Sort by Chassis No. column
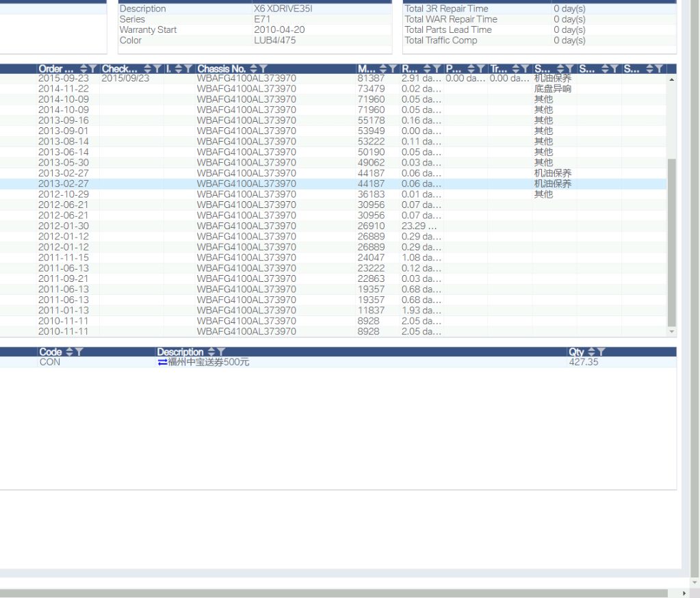This screenshot has height=598, width=700. pyautogui.click(x=254, y=68)
